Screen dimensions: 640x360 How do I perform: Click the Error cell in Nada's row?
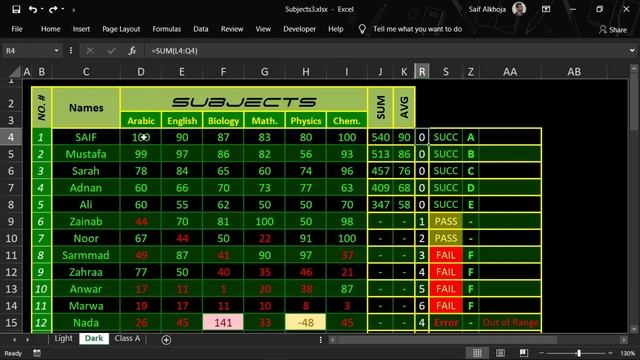coord(446,322)
